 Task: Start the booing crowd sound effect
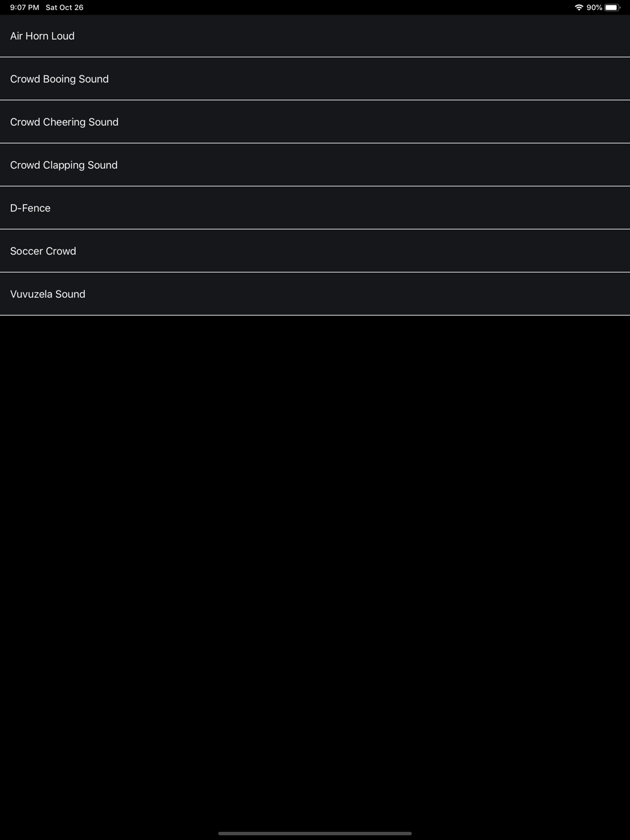point(315,79)
